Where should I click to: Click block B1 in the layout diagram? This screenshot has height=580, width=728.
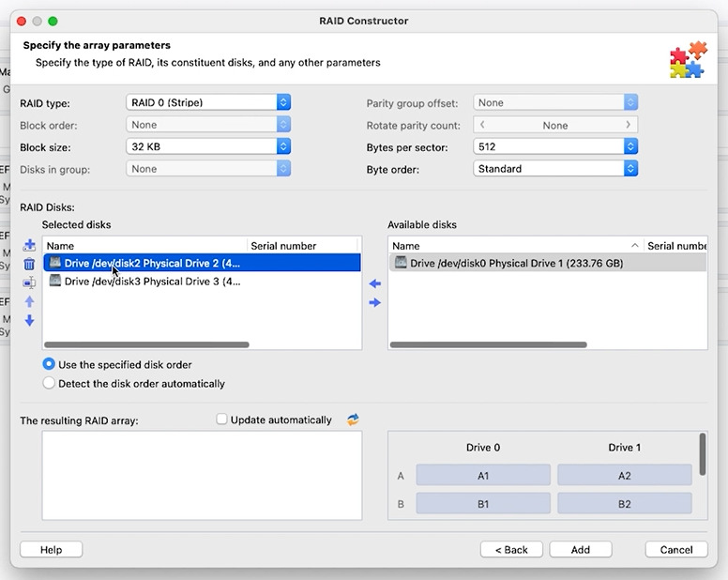coord(483,504)
